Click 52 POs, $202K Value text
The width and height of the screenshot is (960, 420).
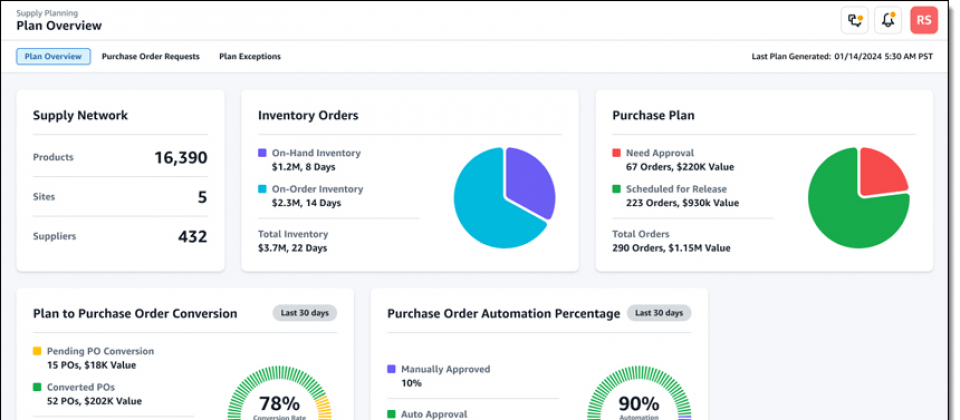94,401
